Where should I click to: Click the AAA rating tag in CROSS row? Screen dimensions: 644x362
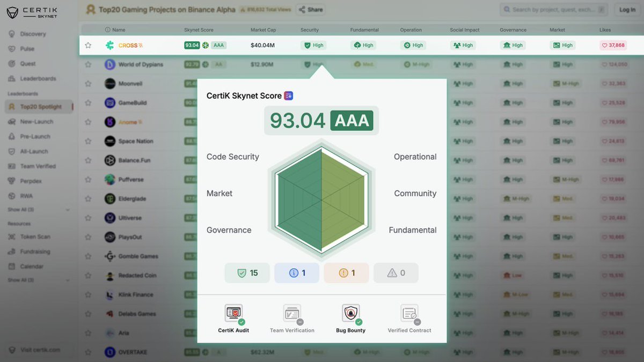click(x=218, y=46)
